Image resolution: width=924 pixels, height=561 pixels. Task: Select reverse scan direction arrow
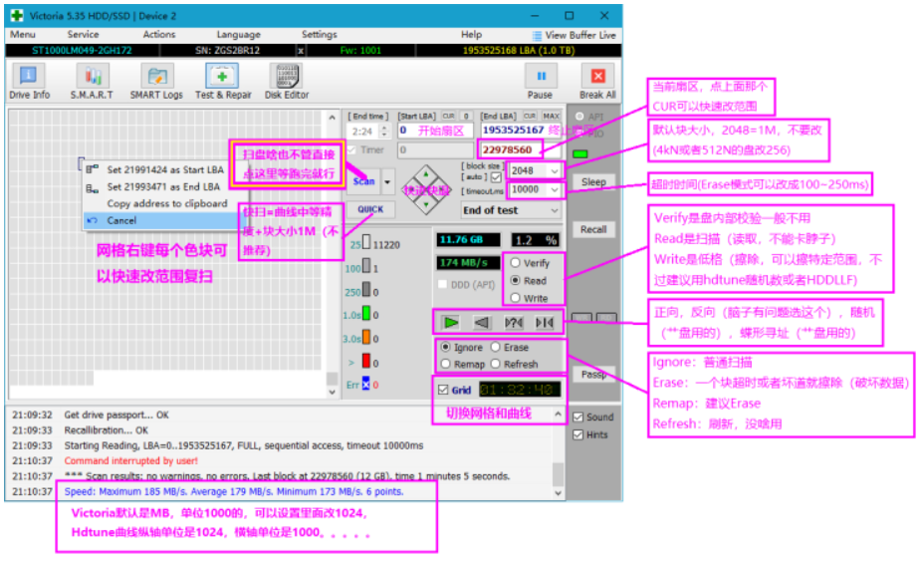(482, 322)
